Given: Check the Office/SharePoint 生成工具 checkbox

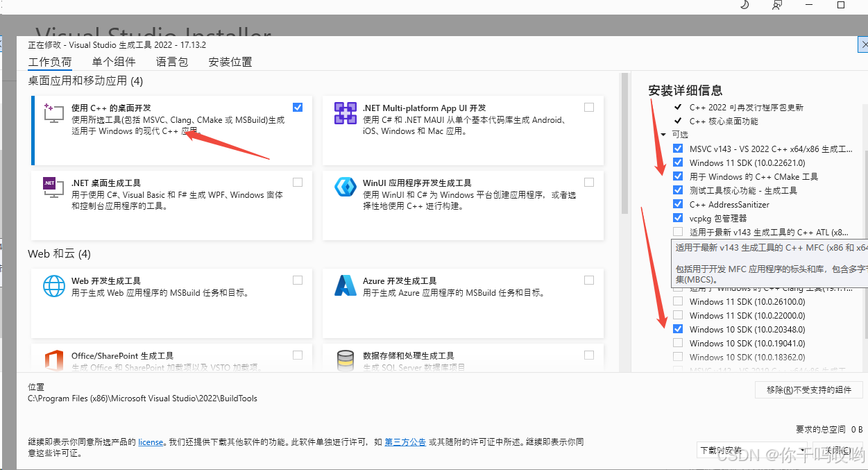Looking at the screenshot, I should click(298, 355).
